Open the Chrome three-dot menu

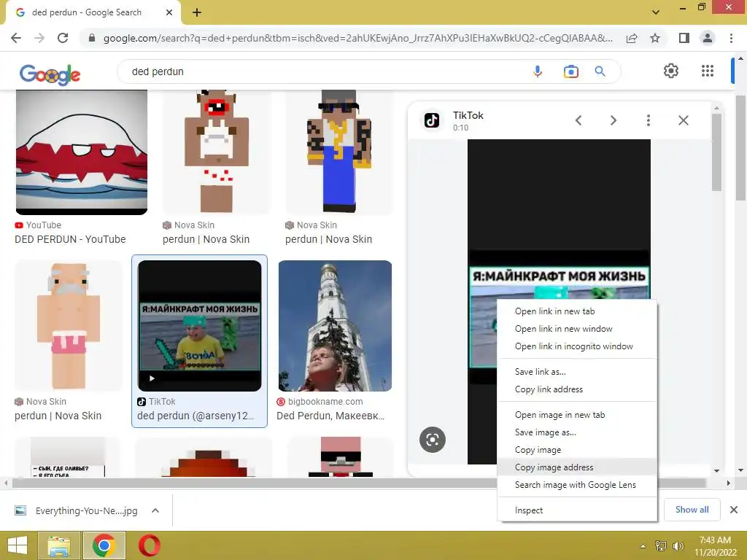point(731,38)
